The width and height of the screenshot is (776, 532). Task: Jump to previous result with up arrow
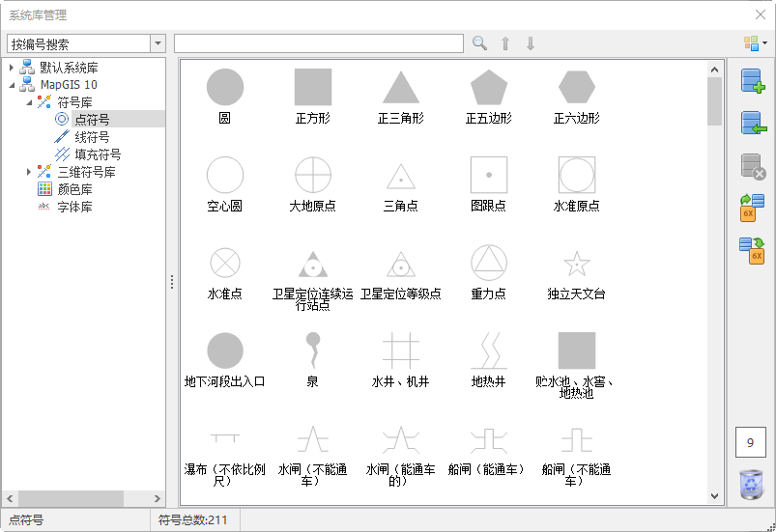coord(504,43)
